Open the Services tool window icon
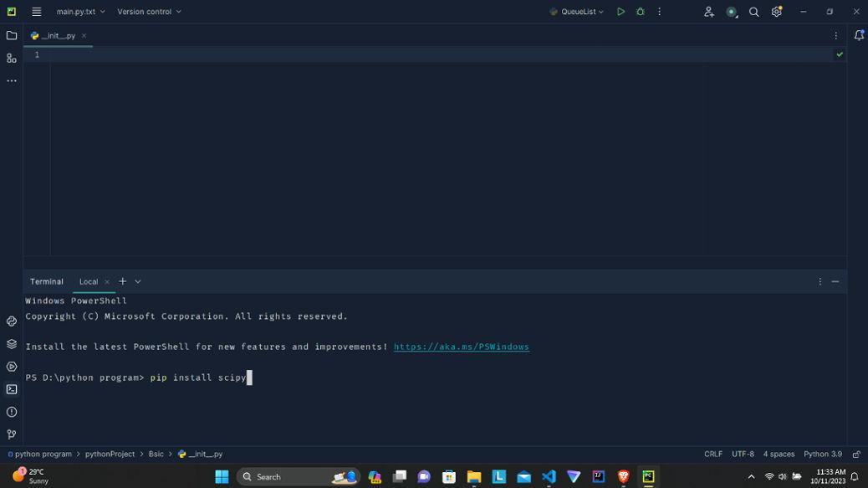The height and width of the screenshot is (488, 868). pyautogui.click(x=11, y=344)
